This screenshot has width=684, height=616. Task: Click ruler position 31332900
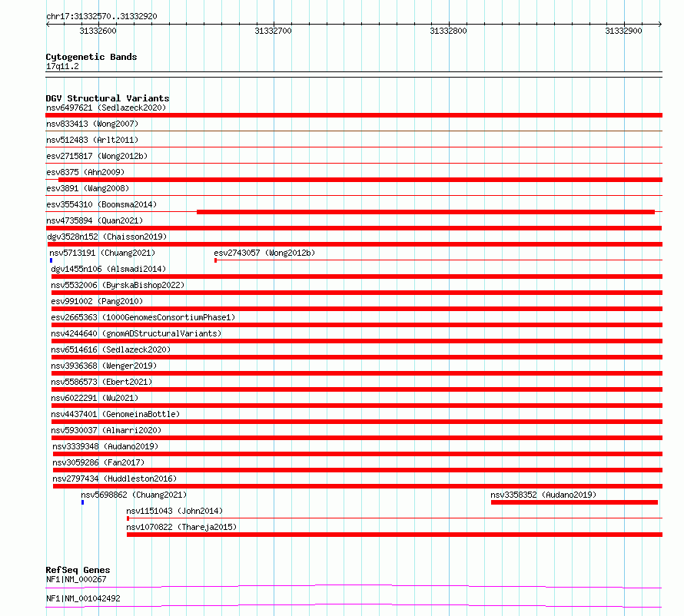point(624,31)
